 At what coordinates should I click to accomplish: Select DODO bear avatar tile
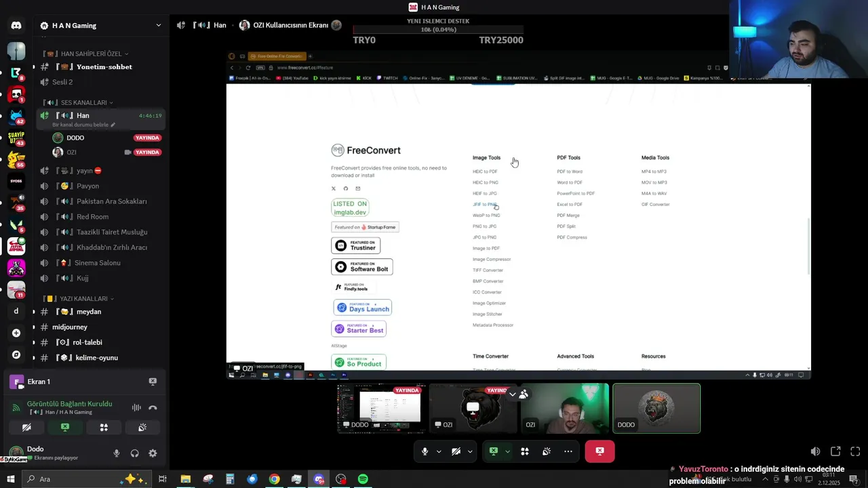pyautogui.click(x=656, y=409)
